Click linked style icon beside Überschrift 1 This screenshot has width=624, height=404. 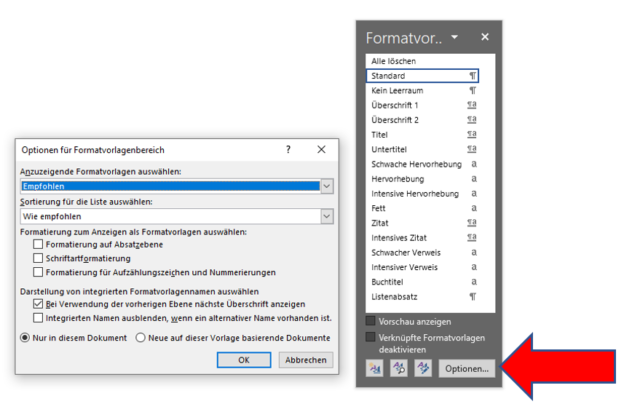(x=472, y=105)
